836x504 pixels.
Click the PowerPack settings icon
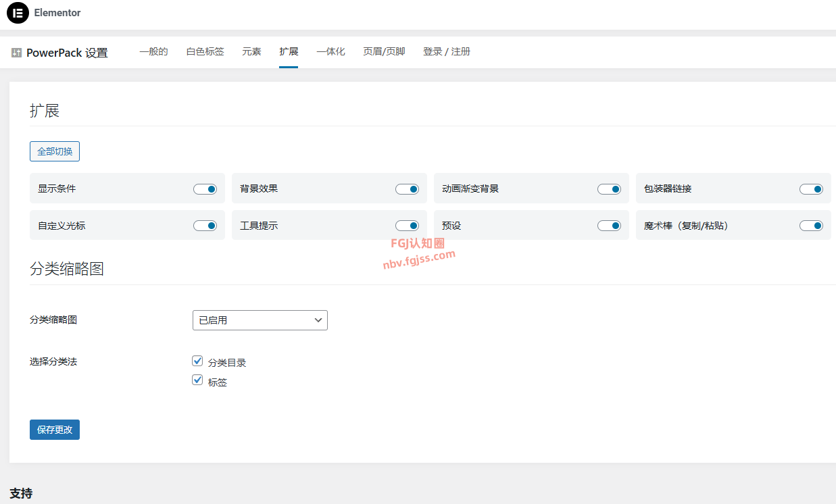pos(17,53)
